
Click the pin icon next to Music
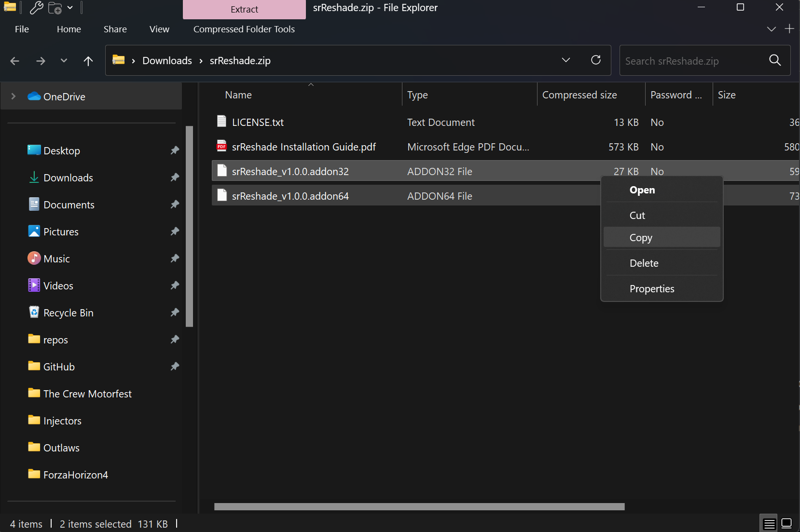point(175,259)
